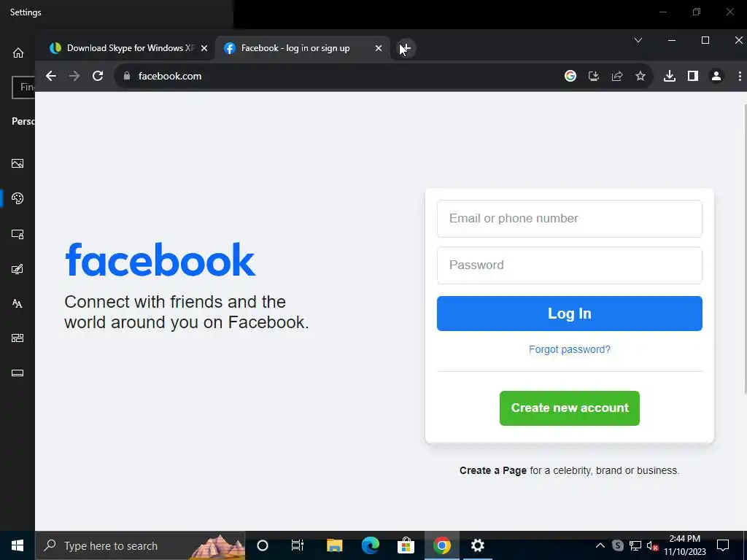Bookmark this tab with the star icon
Screen dimensions: 747x560
point(640,76)
